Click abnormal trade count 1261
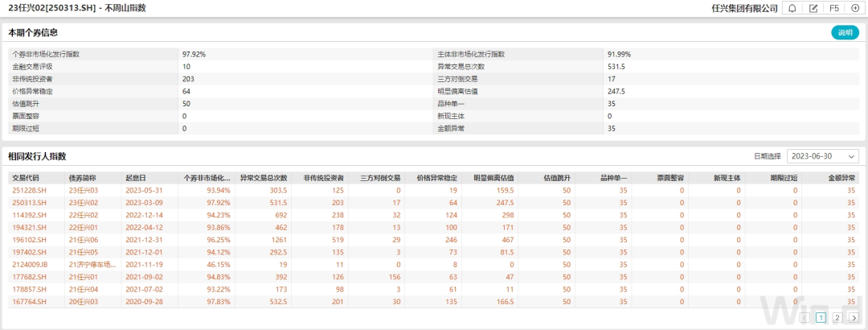The width and height of the screenshot is (868, 330). (279, 240)
